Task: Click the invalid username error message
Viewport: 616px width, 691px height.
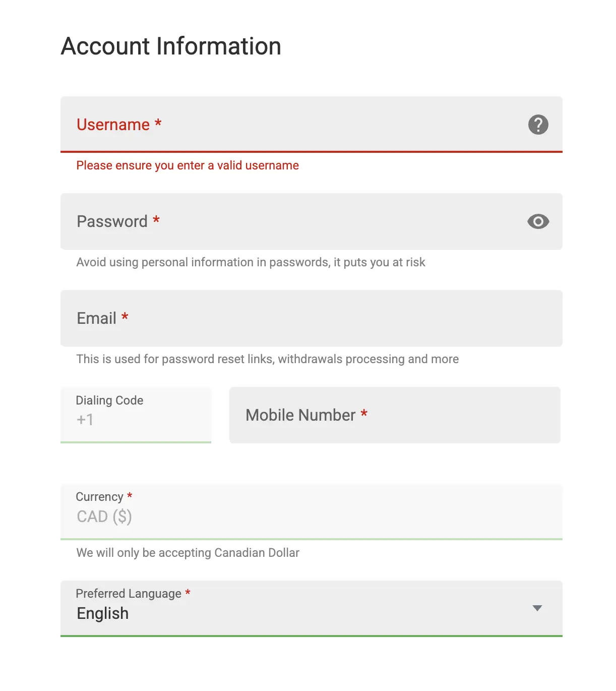Action: pyautogui.click(x=188, y=165)
